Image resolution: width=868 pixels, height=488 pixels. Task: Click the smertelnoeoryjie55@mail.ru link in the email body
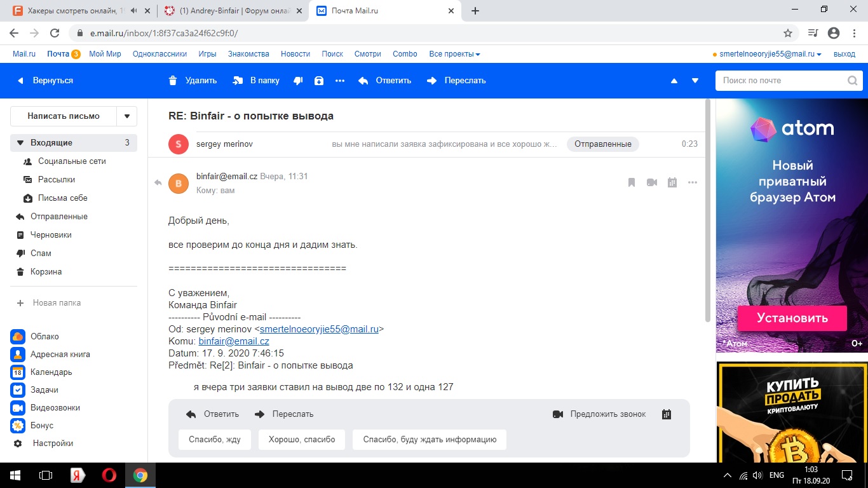[x=320, y=329]
